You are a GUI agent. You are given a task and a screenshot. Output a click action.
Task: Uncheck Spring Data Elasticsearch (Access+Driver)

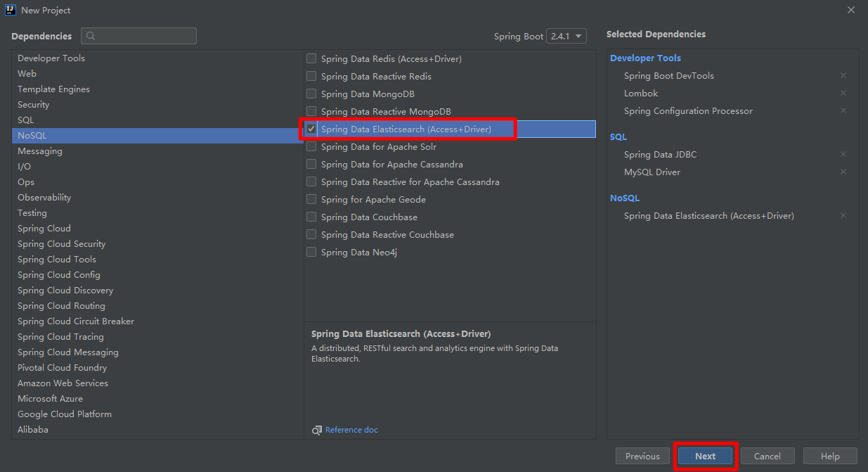[x=311, y=129]
